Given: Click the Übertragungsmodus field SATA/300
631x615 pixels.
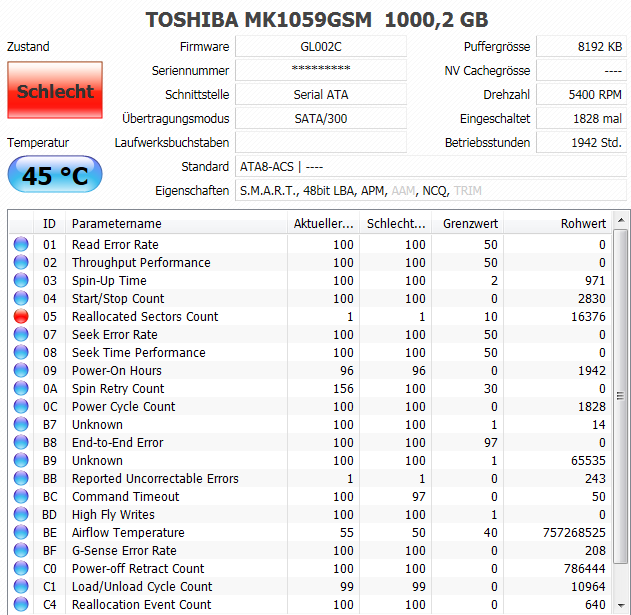Looking at the screenshot, I should click(x=321, y=119).
